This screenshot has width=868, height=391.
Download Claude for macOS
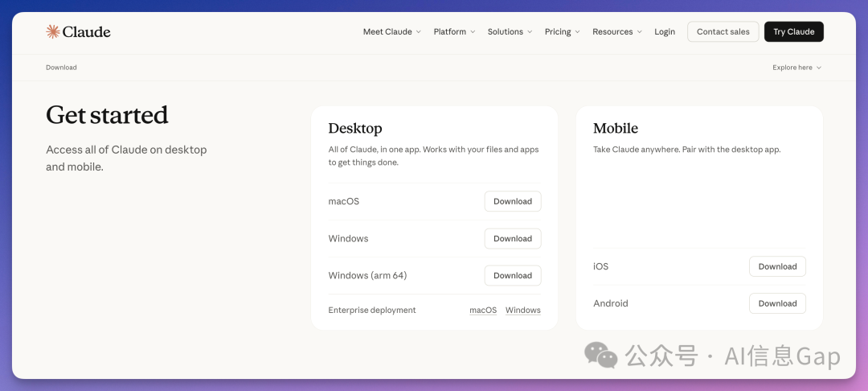513,201
